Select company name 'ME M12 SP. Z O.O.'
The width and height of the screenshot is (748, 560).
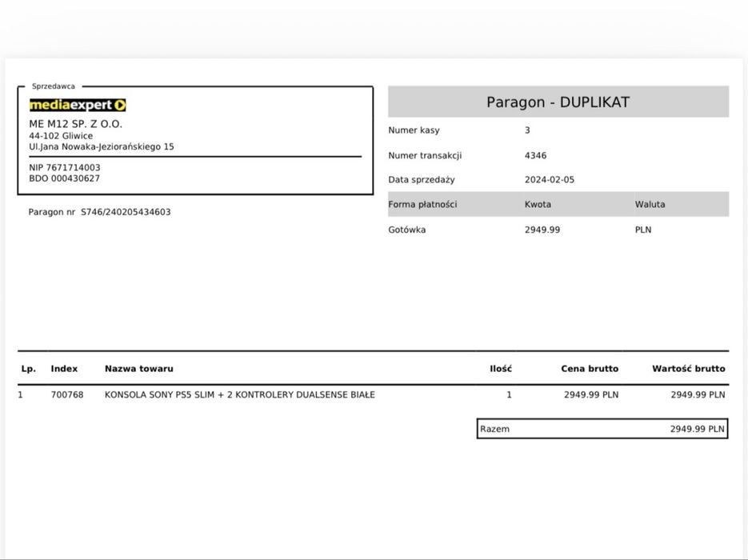point(75,124)
